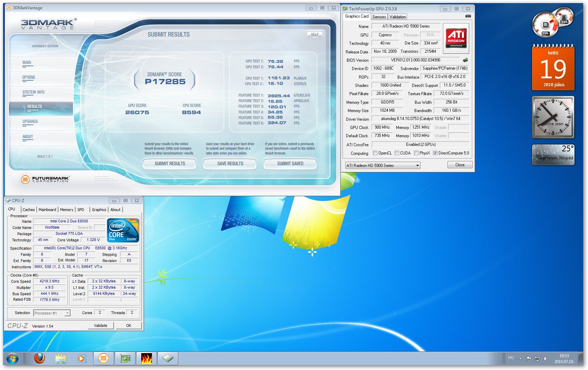The image size is (588, 370).
Task: Switch to the GPU-Z taskbar button
Action: tap(125, 359)
